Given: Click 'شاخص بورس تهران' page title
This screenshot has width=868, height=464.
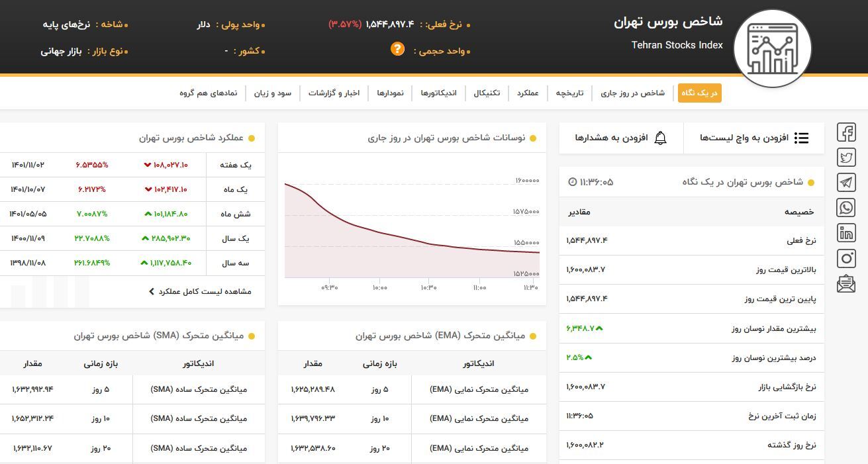Looking at the screenshot, I should tap(668, 22).
